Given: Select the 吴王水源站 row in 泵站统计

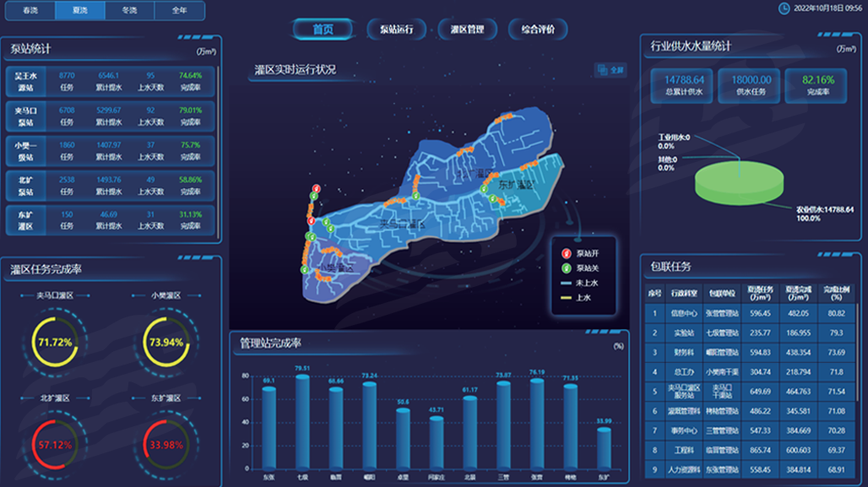Looking at the screenshot, I should click(x=110, y=80).
